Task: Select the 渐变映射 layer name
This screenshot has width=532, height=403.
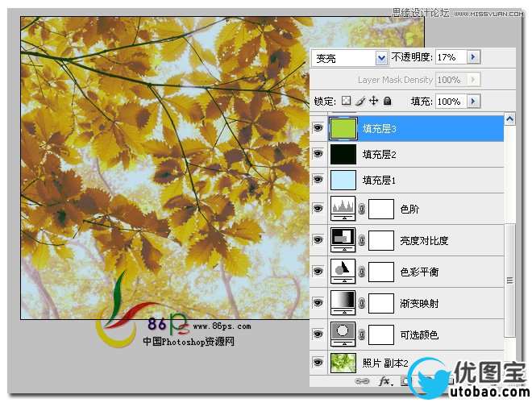Action: click(419, 303)
